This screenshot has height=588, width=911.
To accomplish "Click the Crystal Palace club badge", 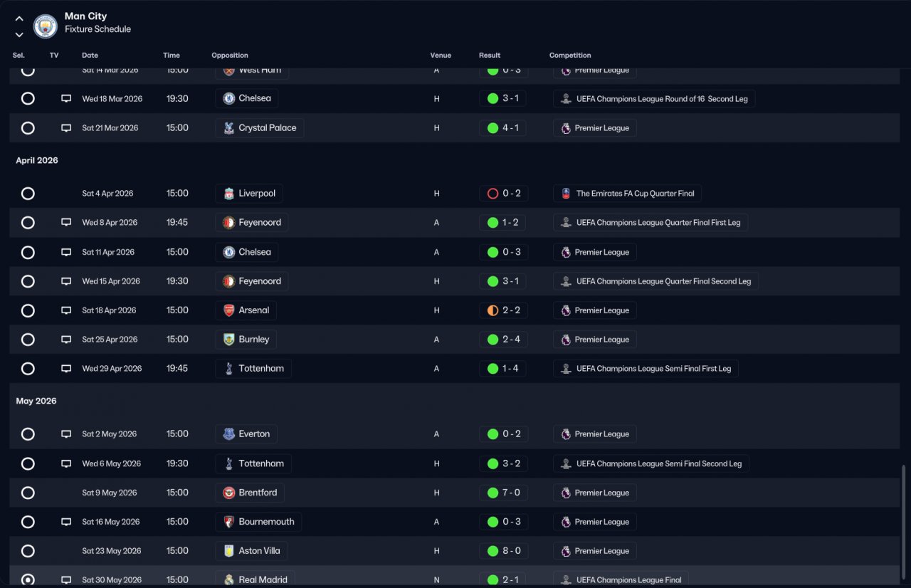I will click(228, 128).
